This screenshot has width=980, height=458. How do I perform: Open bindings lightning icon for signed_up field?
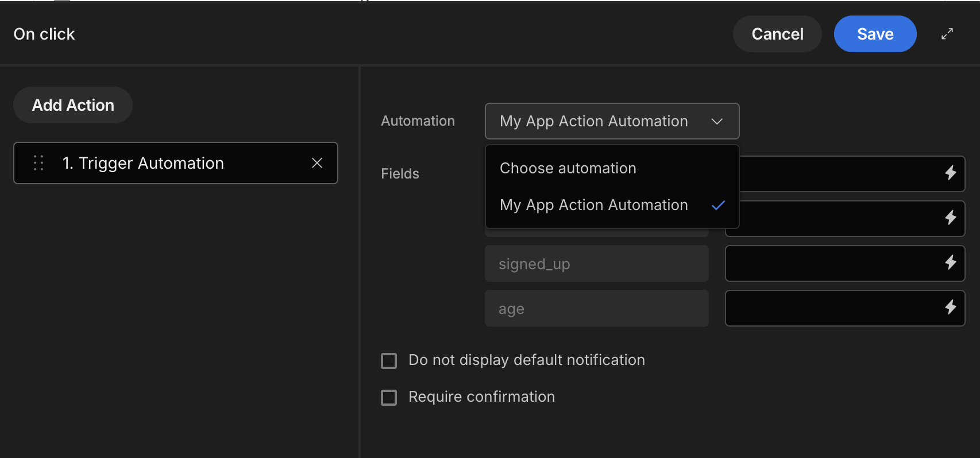(x=951, y=263)
